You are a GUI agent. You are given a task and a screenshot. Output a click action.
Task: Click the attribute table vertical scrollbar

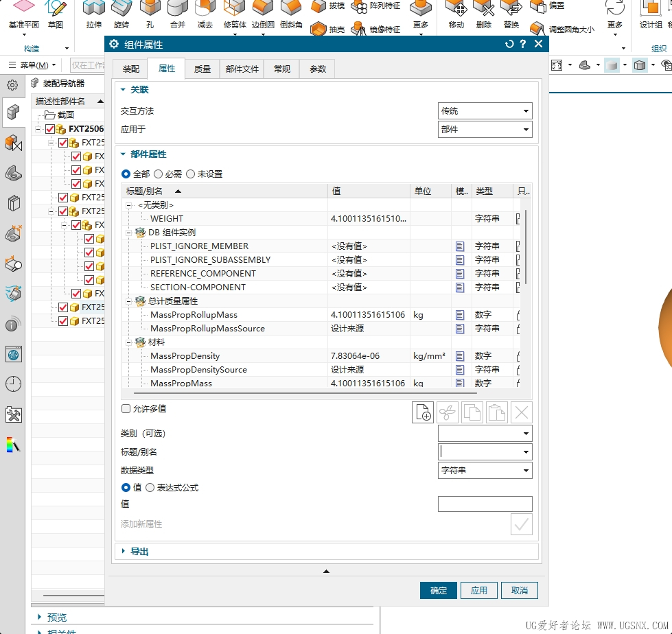pyautogui.click(x=526, y=247)
